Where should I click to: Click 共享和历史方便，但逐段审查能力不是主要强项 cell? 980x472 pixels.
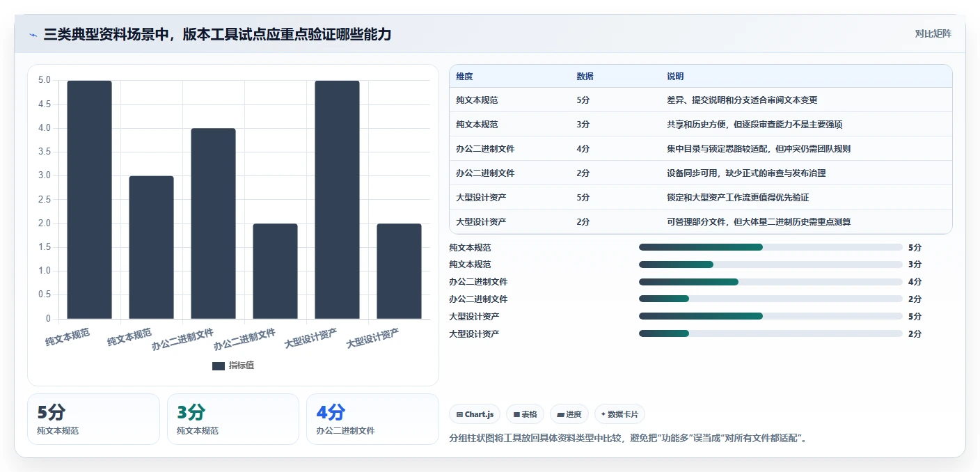coord(755,125)
